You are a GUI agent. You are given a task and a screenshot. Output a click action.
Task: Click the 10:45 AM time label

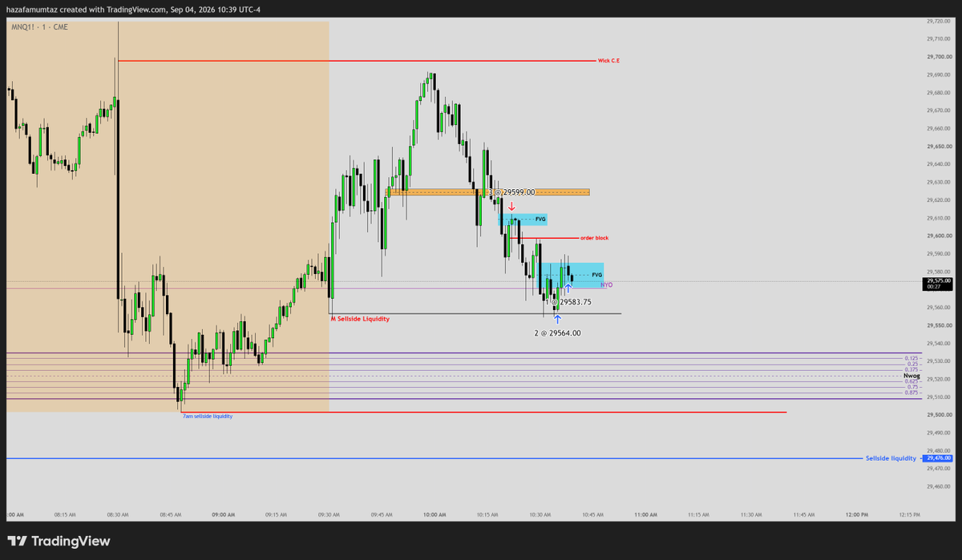pos(592,514)
